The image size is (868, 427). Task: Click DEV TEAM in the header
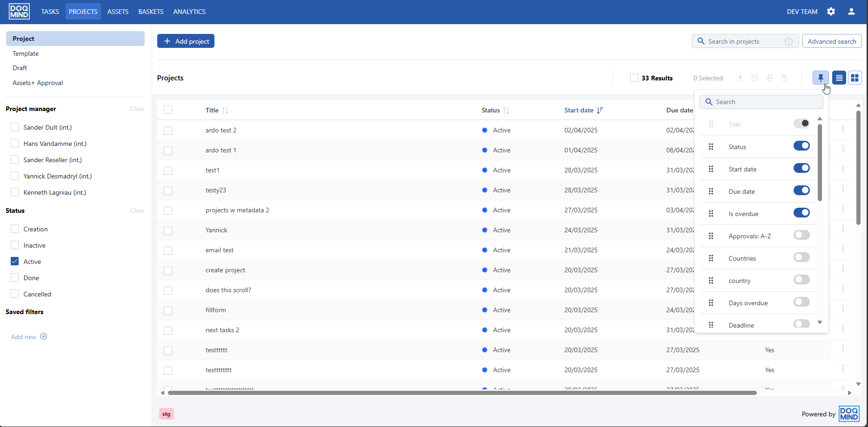pos(802,12)
